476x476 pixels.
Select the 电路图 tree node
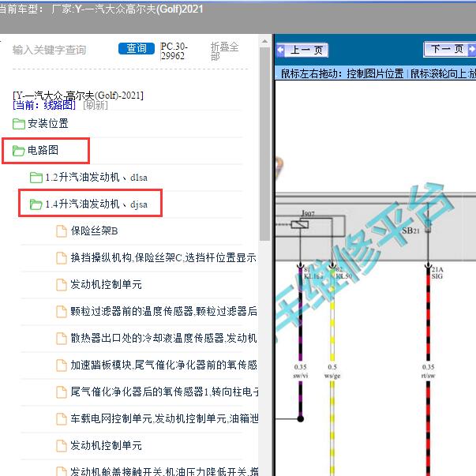pos(43,150)
